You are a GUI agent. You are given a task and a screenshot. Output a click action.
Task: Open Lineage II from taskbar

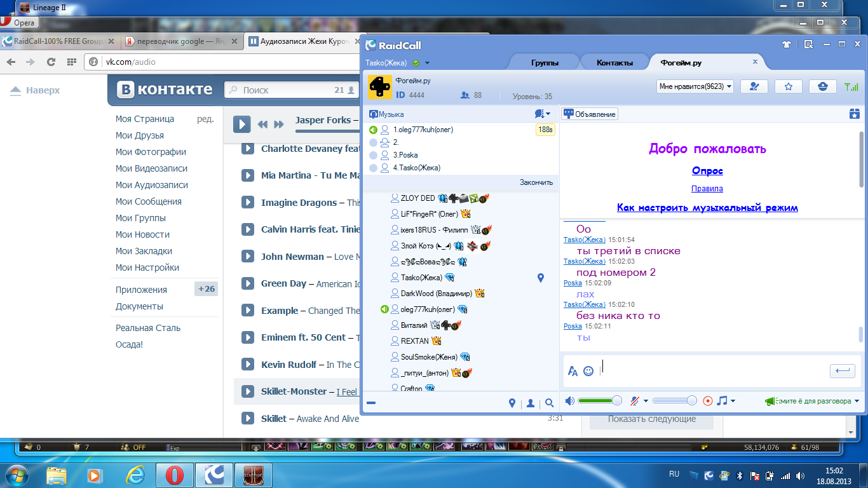pyautogui.click(x=254, y=475)
